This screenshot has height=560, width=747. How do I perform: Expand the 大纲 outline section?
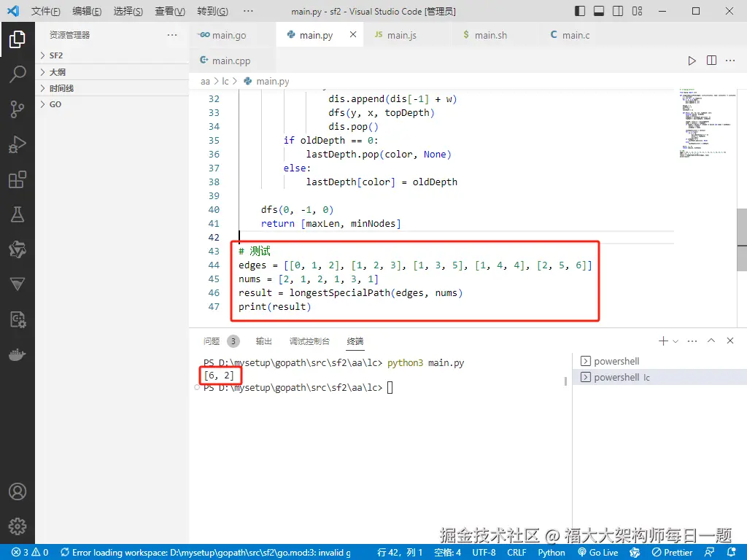[x=112, y=72]
